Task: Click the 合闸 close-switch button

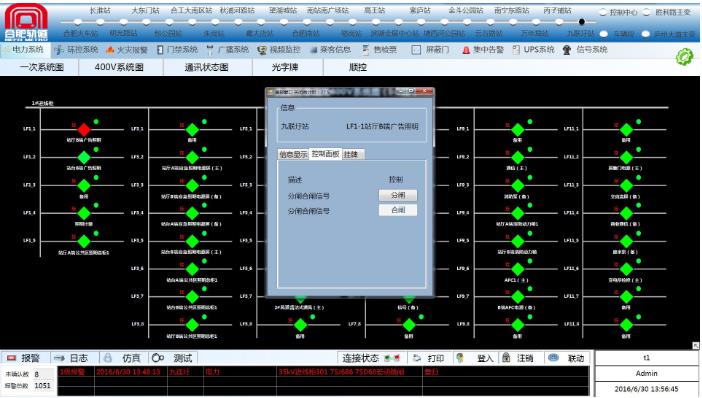Action: point(398,210)
